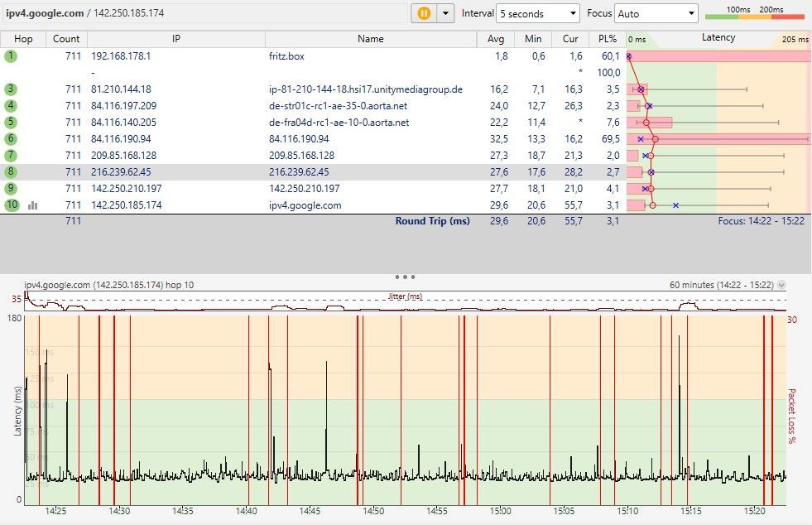Select 142.250.210.197 in the IP column
Viewport: 812px width, 525px height.
pyautogui.click(x=127, y=189)
